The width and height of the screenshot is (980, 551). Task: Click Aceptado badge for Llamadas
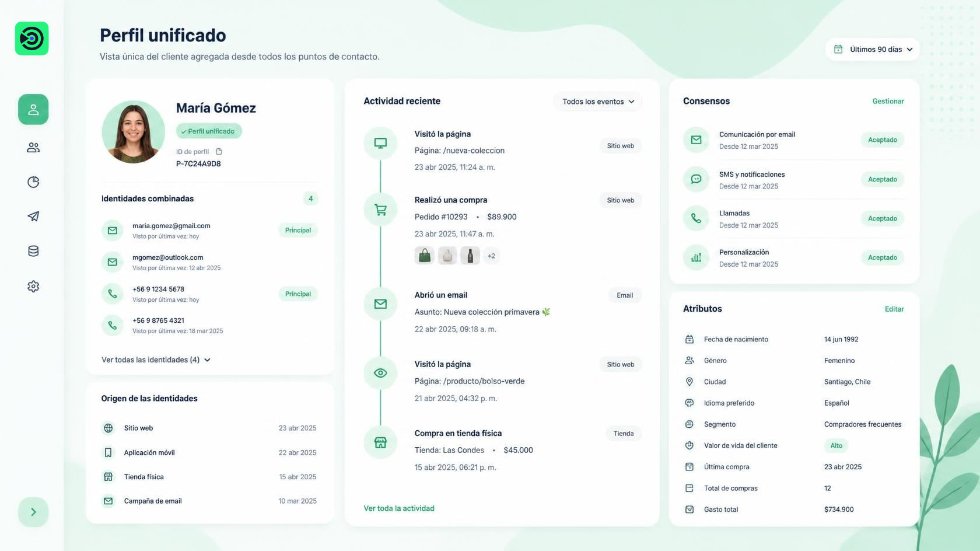[882, 218]
